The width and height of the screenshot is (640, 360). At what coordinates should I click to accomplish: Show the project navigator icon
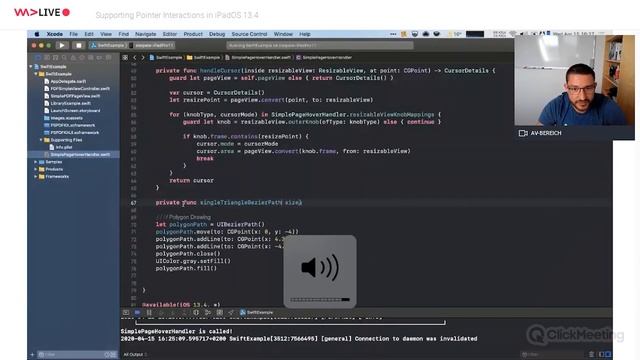tap(38, 58)
